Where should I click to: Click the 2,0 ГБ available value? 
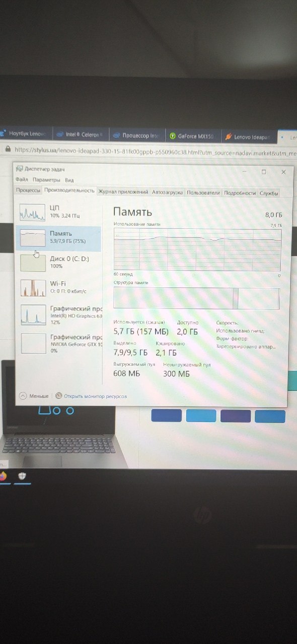187,332
